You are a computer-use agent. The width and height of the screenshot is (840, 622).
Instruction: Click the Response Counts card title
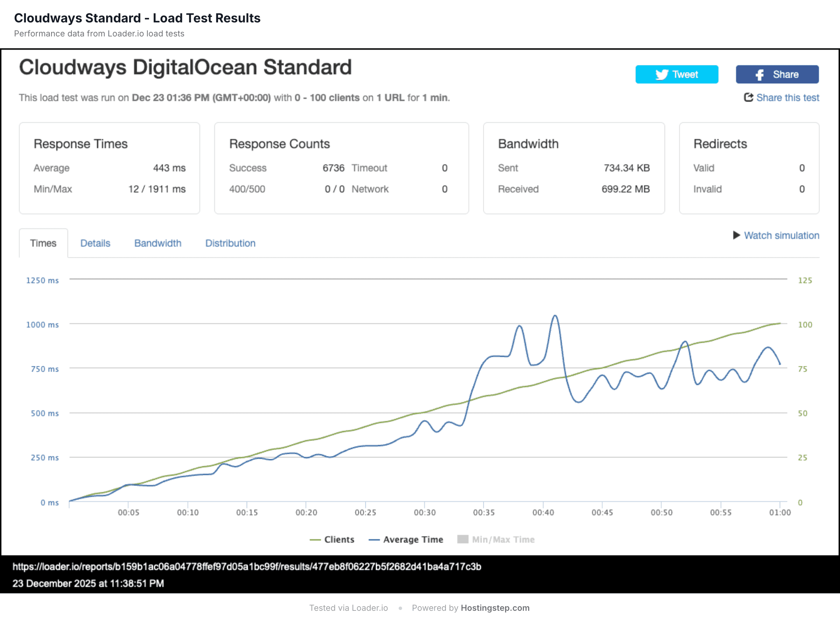tap(280, 144)
